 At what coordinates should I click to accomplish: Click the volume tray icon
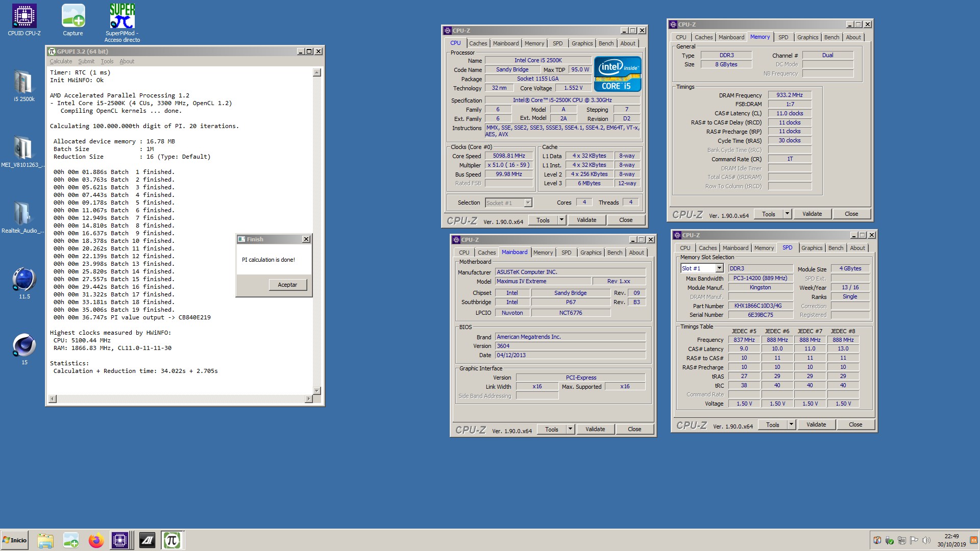point(926,540)
